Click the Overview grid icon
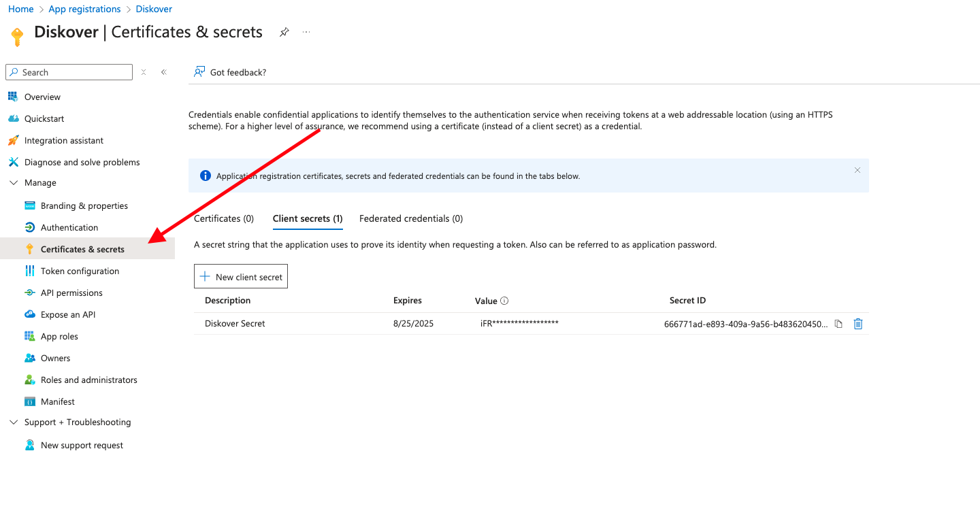 click(13, 97)
